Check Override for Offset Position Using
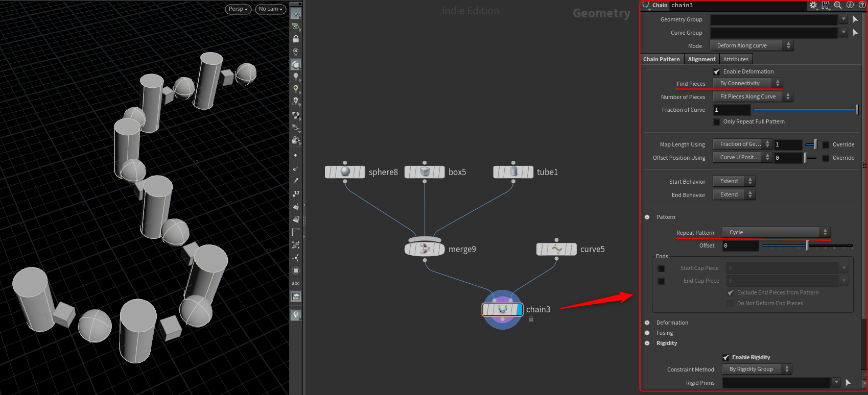 (826, 158)
